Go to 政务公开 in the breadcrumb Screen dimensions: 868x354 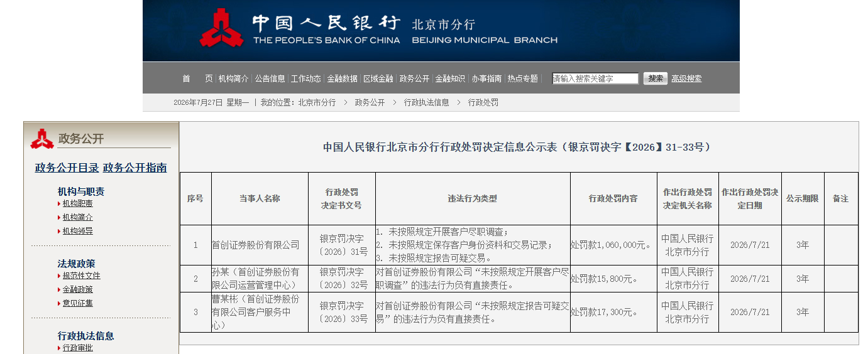[370, 102]
